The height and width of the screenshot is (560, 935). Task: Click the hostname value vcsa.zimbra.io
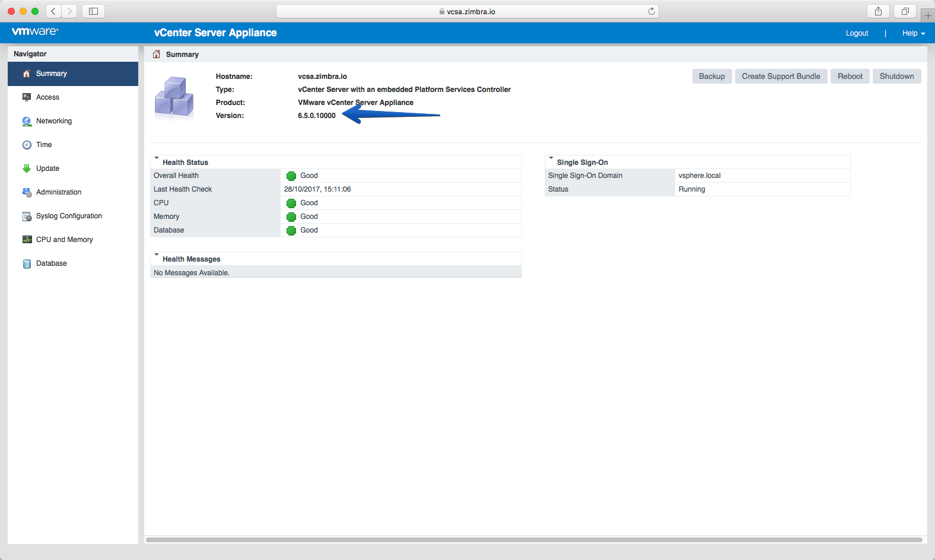(322, 77)
